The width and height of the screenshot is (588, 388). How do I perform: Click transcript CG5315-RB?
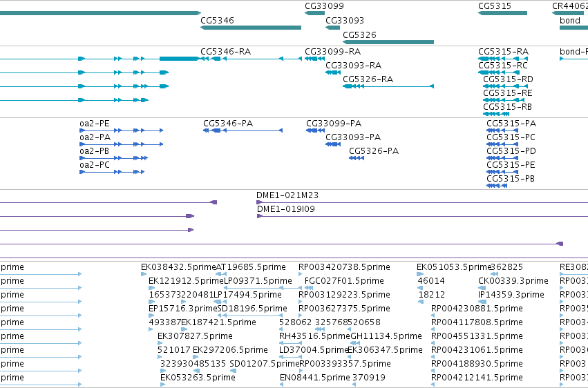[x=496, y=114]
